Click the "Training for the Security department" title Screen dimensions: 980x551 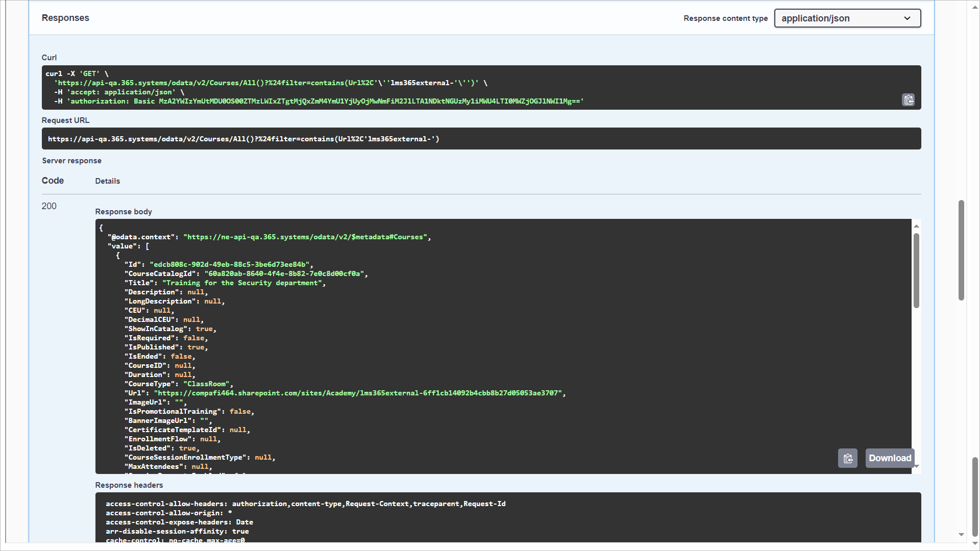click(x=242, y=283)
